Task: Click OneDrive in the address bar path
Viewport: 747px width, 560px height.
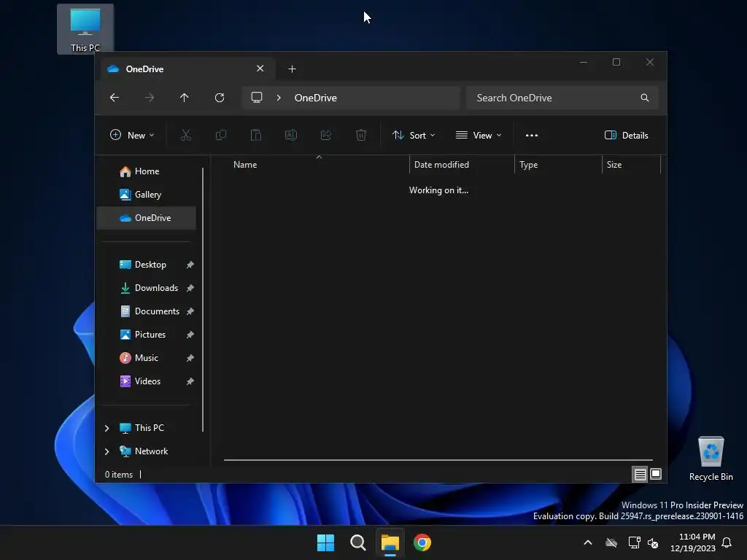Action: click(x=315, y=98)
